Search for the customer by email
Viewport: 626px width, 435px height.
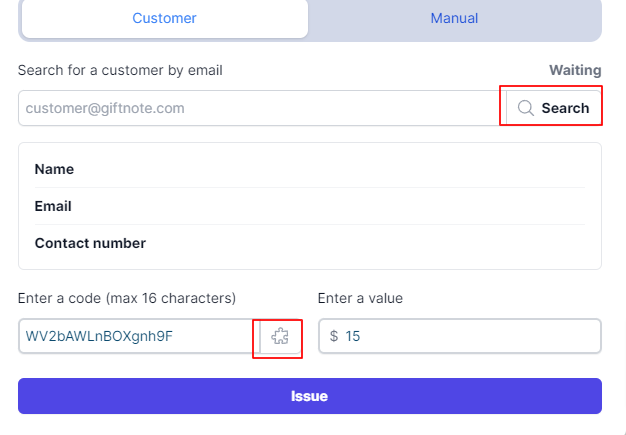(x=554, y=108)
